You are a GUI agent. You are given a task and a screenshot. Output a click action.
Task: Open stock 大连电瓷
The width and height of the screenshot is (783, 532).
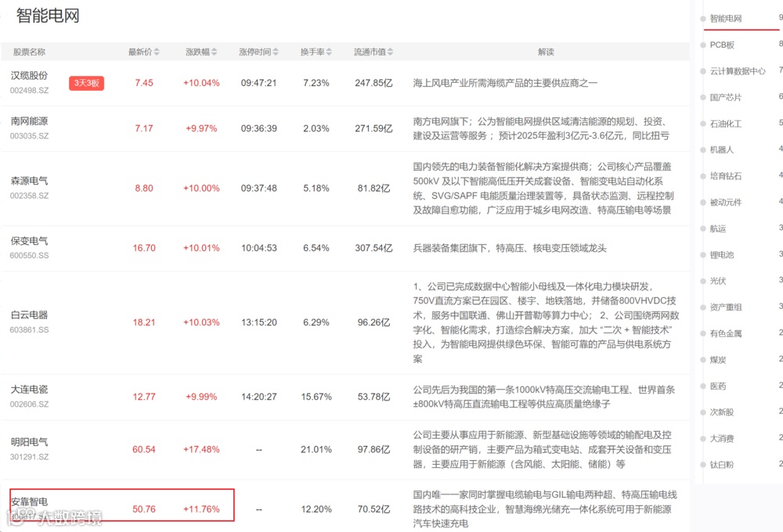[x=30, y=390]
